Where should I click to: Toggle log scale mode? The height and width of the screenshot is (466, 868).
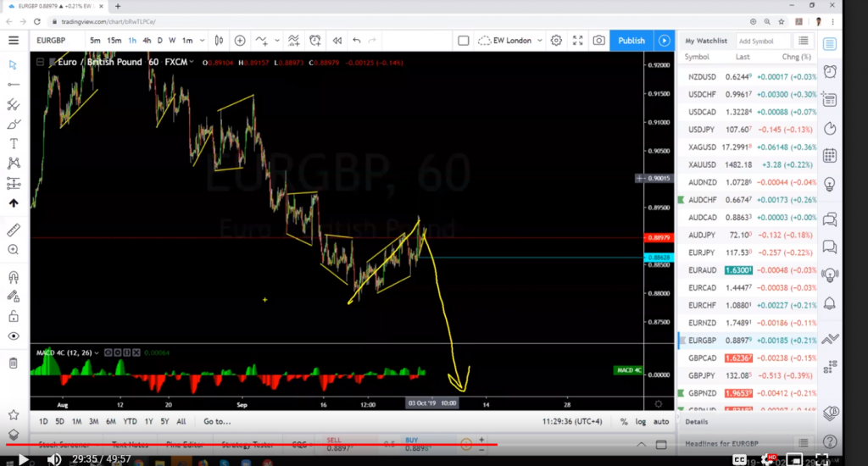click(x=641, y=421)
